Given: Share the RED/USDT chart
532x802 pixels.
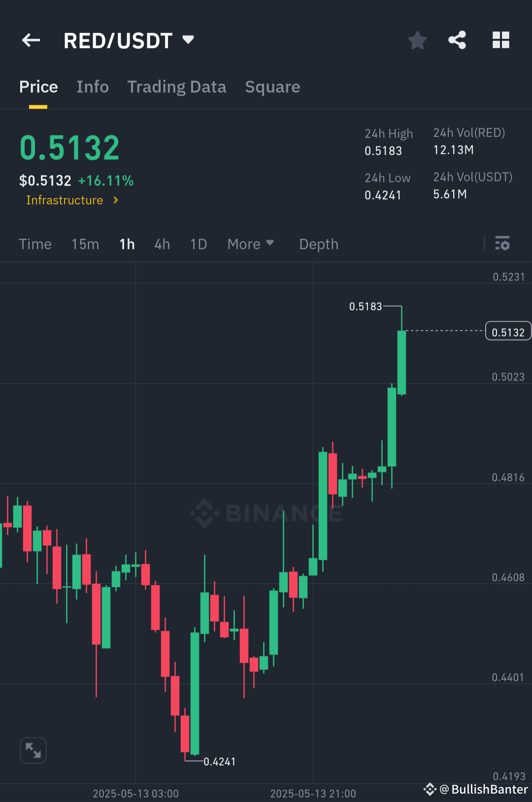Looking at the screenshot, I should [x=457, y=40].
